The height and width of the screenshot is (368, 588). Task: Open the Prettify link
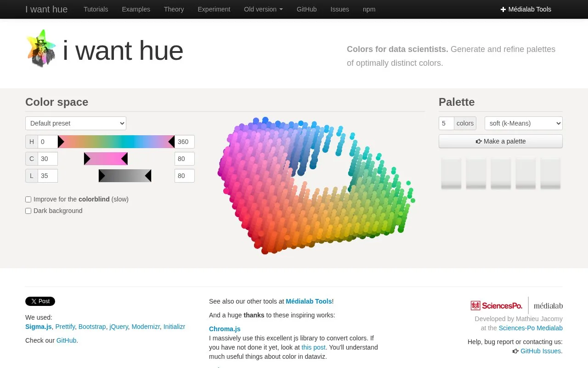pos(65,327)
